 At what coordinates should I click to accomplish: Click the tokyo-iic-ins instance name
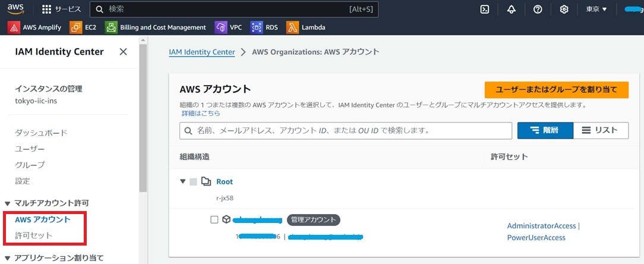pyautogui.click(x=36, y=100)
